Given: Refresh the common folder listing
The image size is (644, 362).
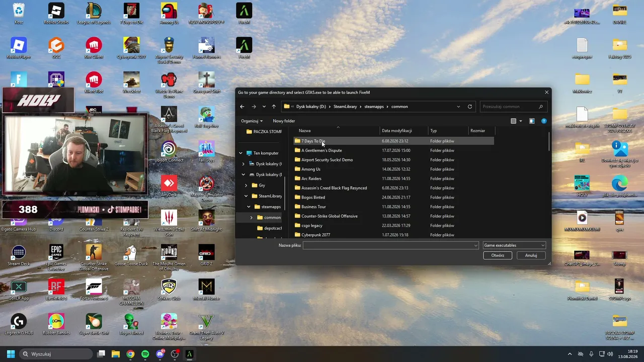Looking at the screenshot, I should coord(470,107).
